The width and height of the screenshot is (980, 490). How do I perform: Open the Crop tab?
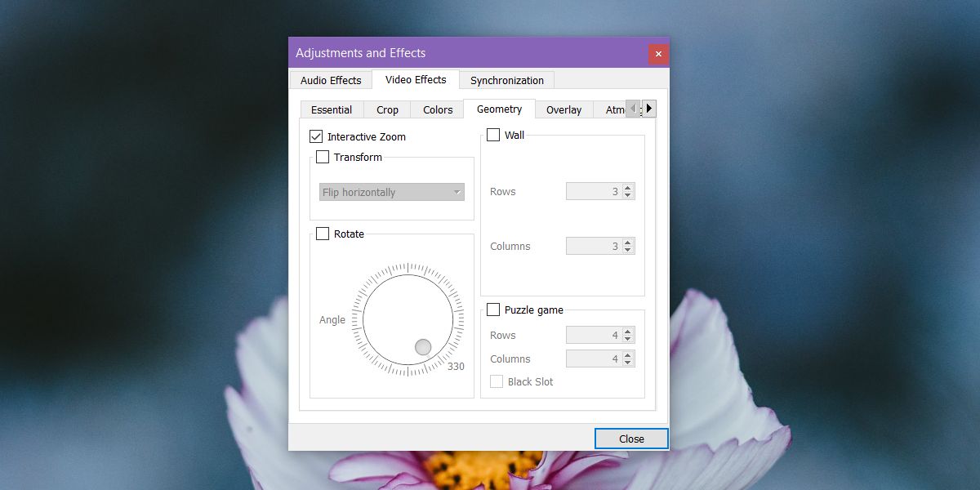[388, 109]
